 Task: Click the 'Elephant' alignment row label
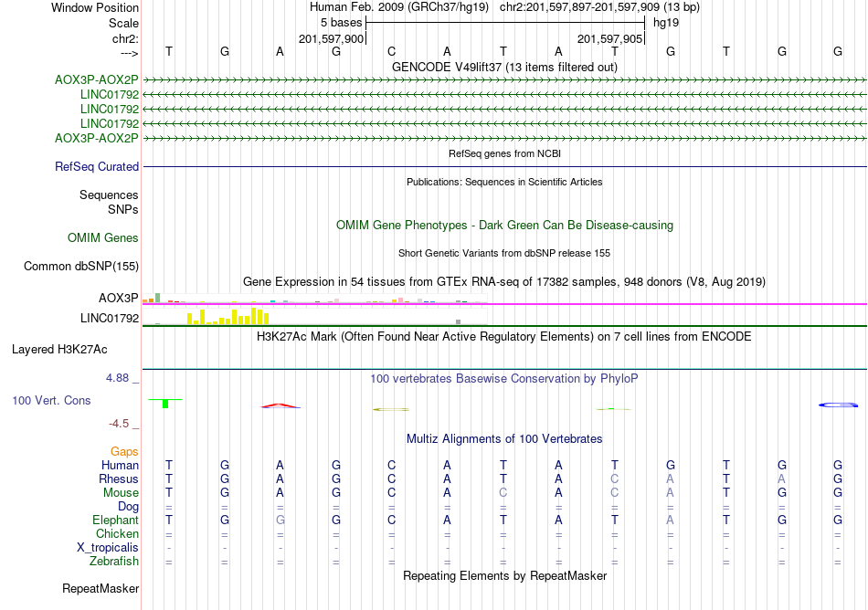click(x=116, y=521)
